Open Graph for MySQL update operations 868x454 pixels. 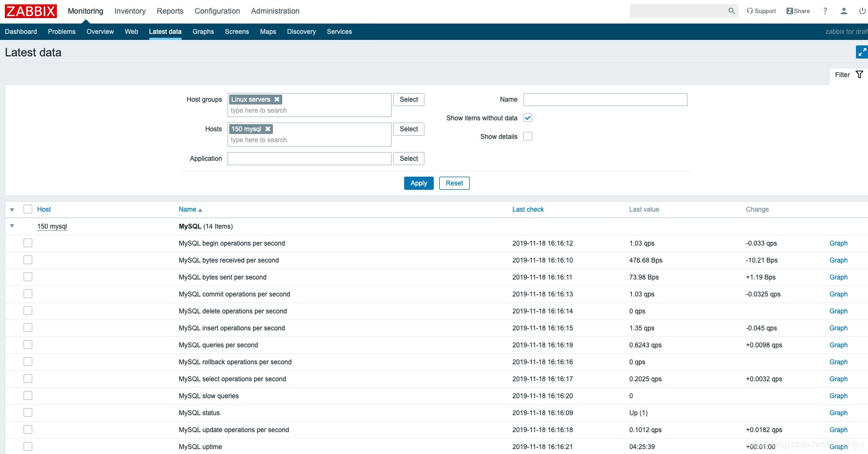click(838, 430)
